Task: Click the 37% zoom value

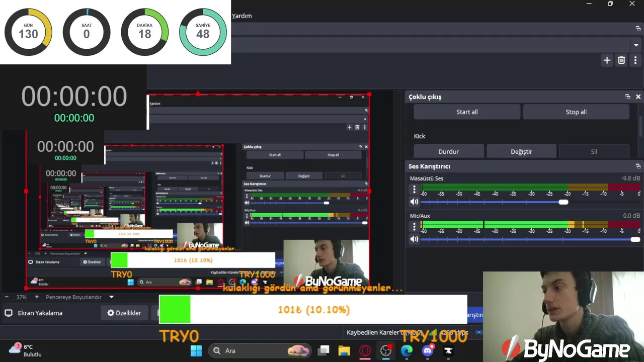Action: pyautogui.click(x=21, y=297)
